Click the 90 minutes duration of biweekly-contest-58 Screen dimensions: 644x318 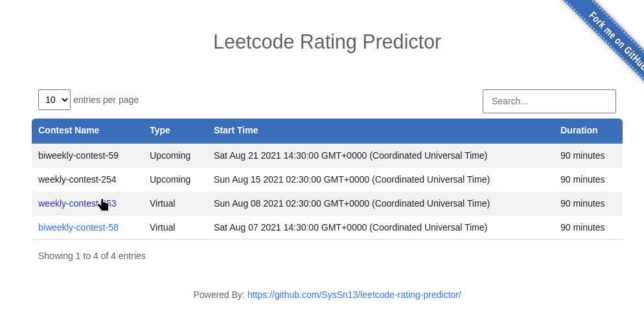[582, 227]
